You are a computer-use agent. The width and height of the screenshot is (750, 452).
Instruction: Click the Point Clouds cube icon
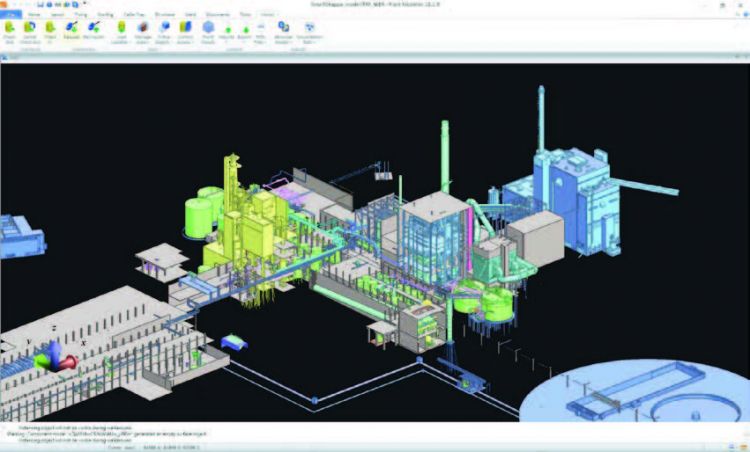[208, 27]
